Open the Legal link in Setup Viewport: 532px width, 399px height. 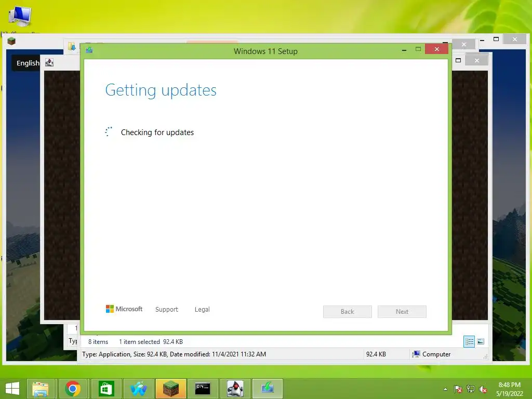pyautogui.click(x=202, y=310)
